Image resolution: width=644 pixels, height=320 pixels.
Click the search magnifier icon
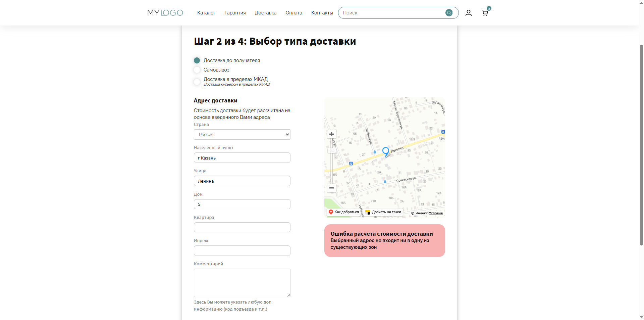[449, 13]
